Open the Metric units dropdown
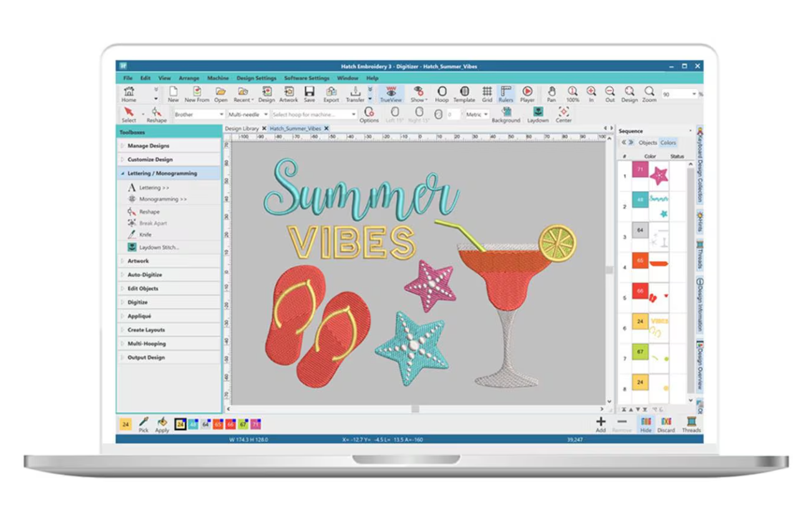This screenshot has width=812, height=510. [477, 115]
